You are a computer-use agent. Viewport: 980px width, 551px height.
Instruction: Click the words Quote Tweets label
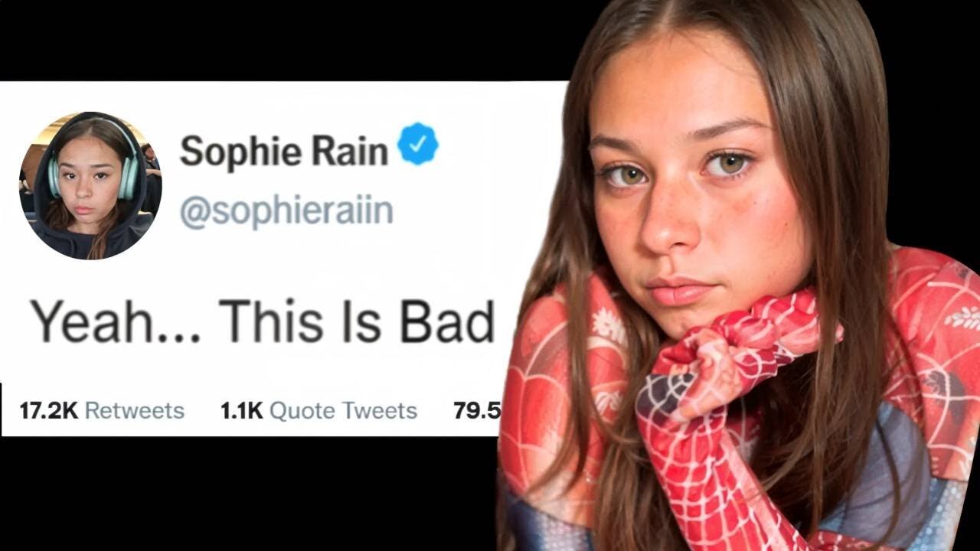pos(343,411)
